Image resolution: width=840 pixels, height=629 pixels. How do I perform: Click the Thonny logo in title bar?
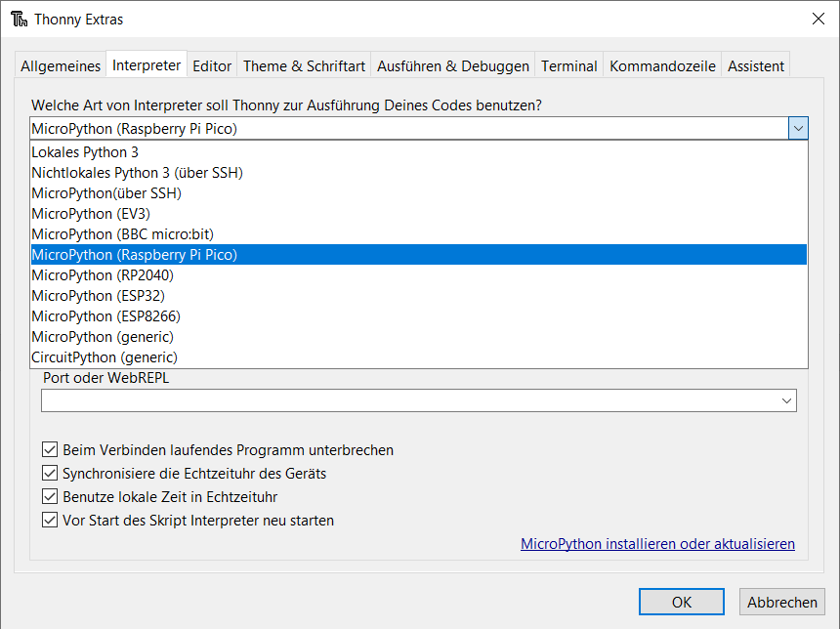20,20
